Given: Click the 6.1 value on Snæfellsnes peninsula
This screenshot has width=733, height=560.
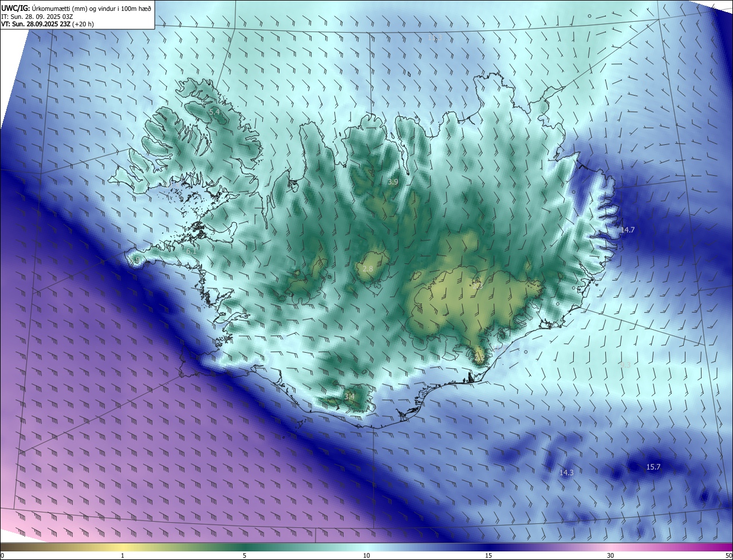Looking at the screenshot, I should click(191, 251).
